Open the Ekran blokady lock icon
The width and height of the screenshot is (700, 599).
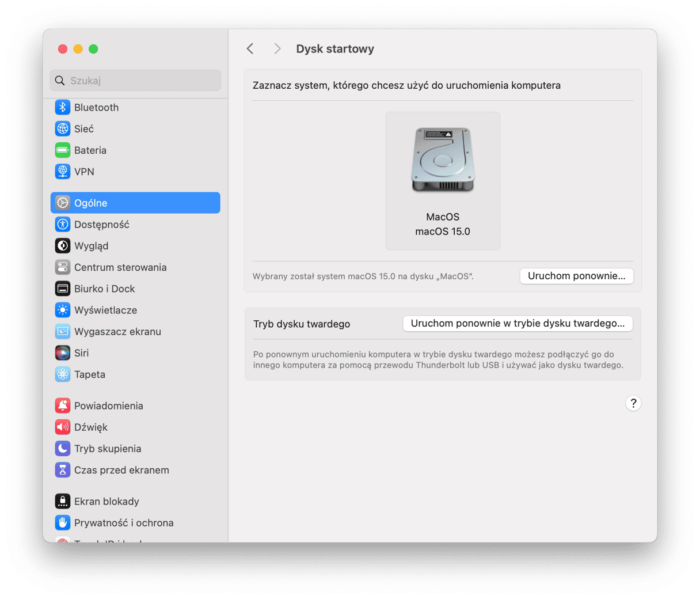[63, 501]
